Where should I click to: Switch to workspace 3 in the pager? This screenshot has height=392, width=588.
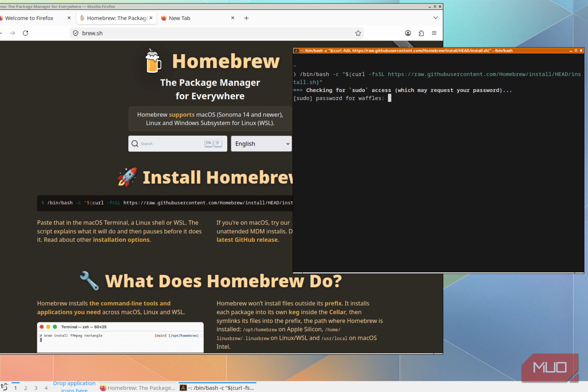(x=36, y=388)
